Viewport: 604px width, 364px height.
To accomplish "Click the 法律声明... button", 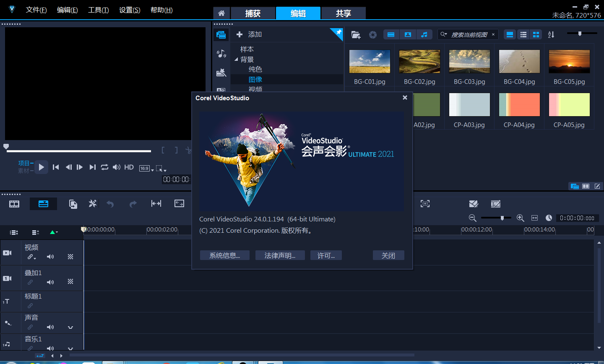I will point(280,255).
